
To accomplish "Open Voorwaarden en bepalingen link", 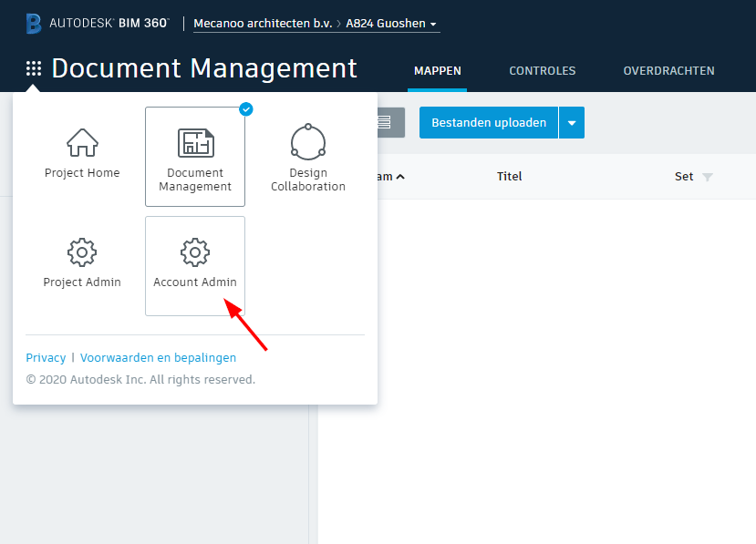I will pyautogui.click(x=158, y=357).
